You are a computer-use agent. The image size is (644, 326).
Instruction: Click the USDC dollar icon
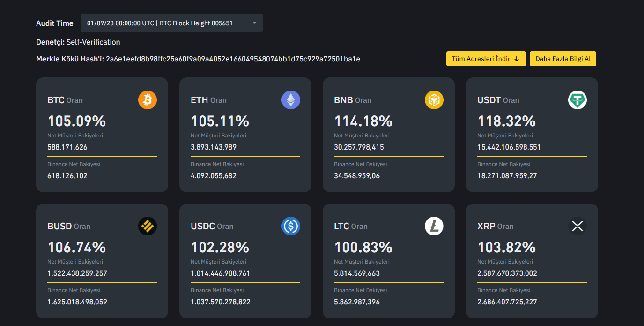[290, 226]
